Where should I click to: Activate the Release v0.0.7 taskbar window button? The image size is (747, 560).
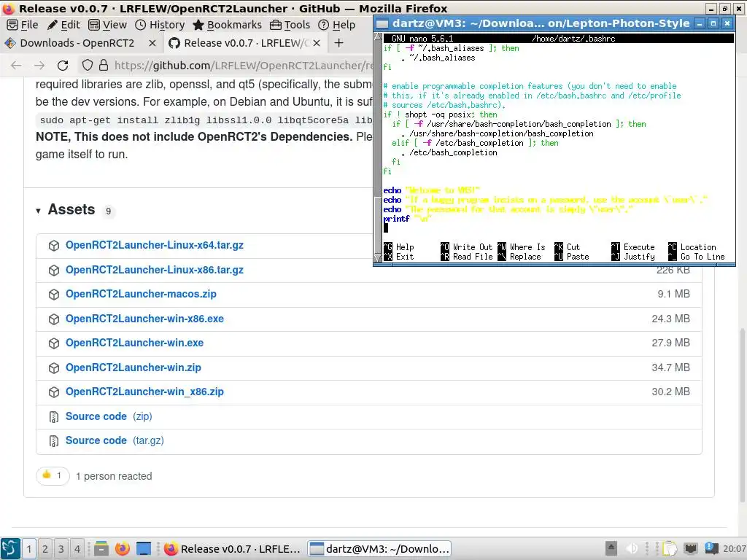233,548
